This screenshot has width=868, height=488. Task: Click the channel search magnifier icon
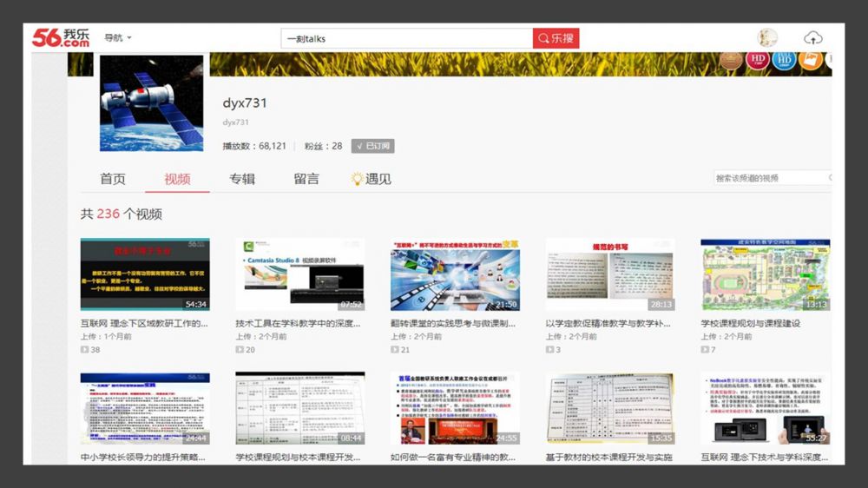[x=829, y=178]
